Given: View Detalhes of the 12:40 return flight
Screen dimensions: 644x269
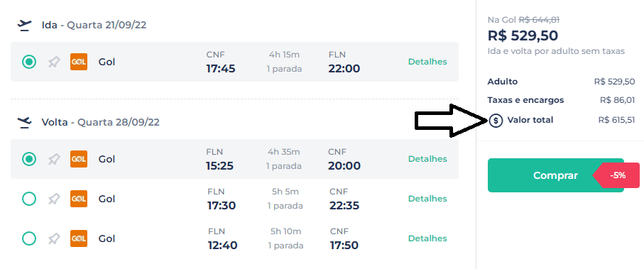Looking at the screenshot, I should [x=427, y=238].
